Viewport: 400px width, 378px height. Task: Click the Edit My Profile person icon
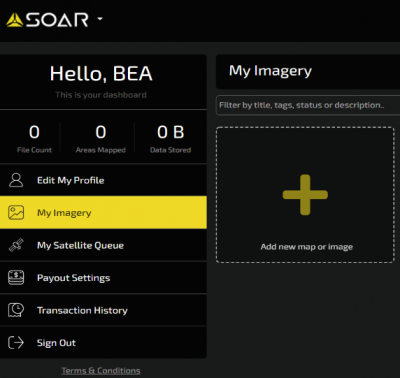tap(16, 180)
